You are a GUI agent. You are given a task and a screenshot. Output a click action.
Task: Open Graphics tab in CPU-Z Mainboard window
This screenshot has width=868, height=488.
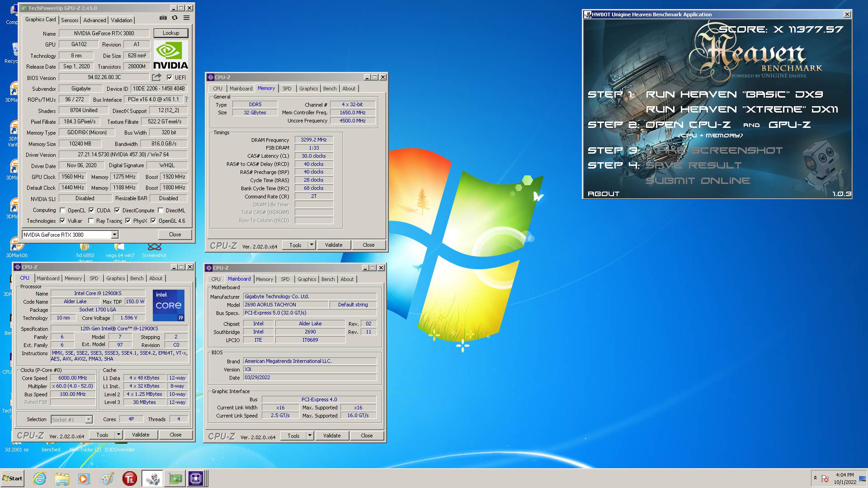pos(307,279)
